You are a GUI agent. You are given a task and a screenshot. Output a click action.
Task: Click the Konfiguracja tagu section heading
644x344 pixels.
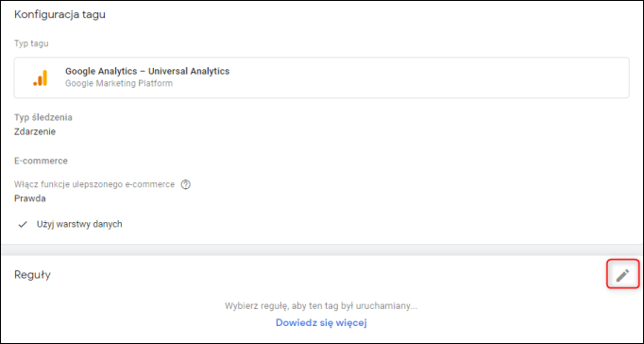tap(59, 15)
